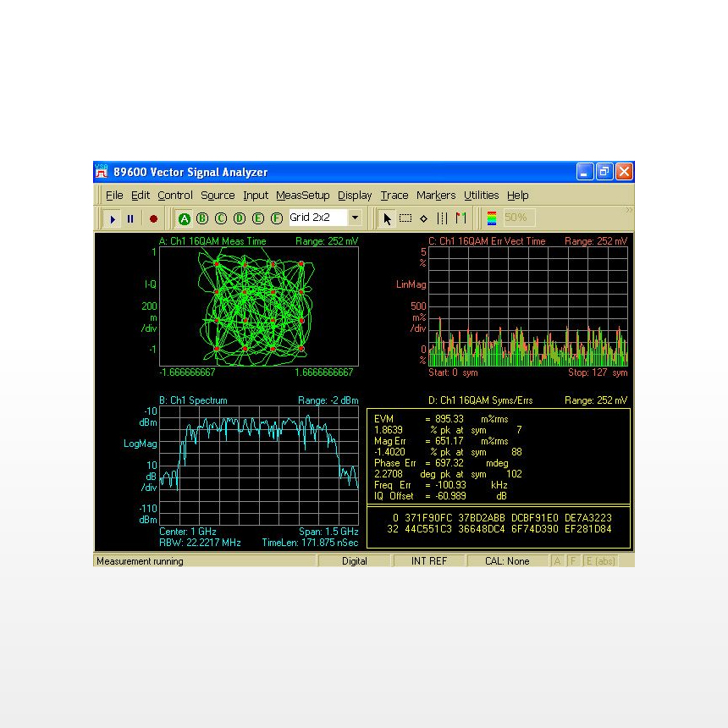Click 'RBW: 22.2217 MHz' label
Viewport: 728px width, 728px height.
(200, 543)
